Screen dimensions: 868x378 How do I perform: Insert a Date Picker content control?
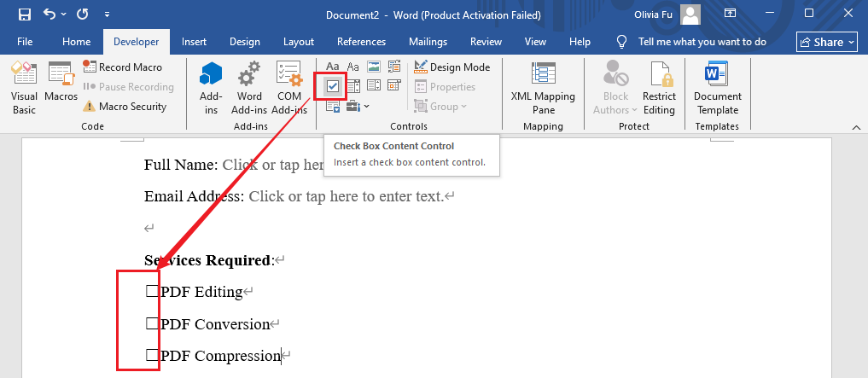394,85
